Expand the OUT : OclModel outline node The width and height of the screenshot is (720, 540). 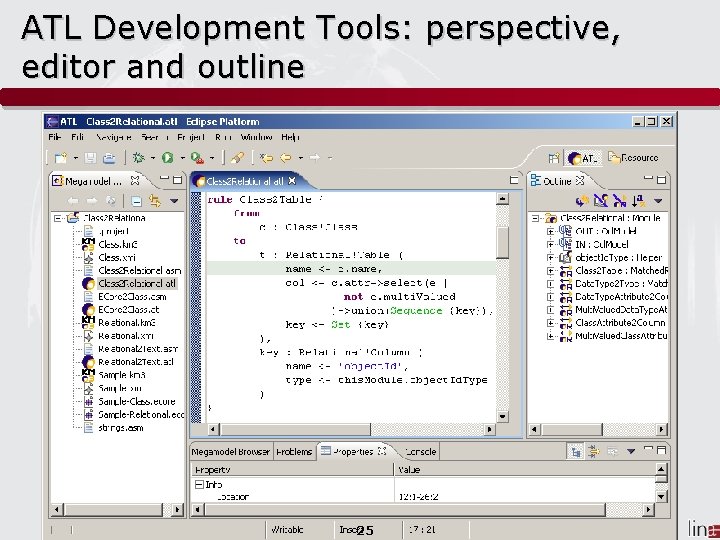tap(551, 231)
